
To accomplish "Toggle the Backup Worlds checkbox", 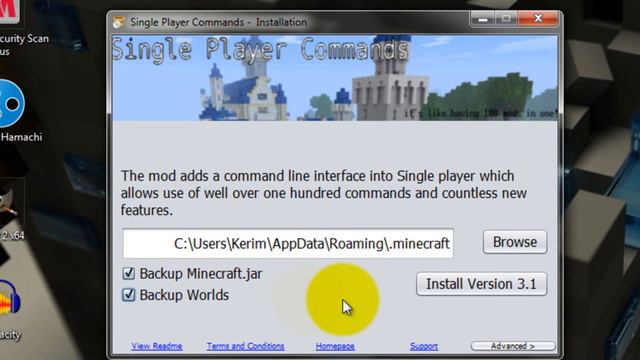I will pyautogui.click(x=129, y=294).
